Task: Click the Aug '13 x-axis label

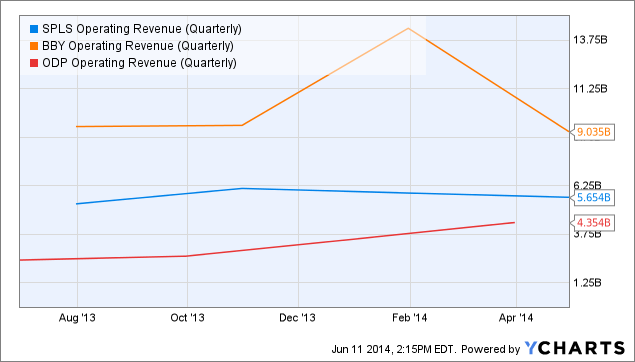Action: [77, 318]
